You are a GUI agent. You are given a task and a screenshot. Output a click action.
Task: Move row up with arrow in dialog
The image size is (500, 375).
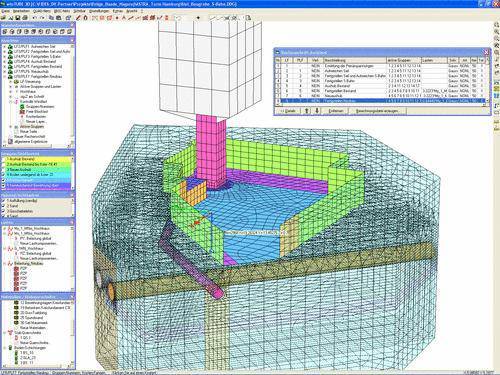click(307, 111)
